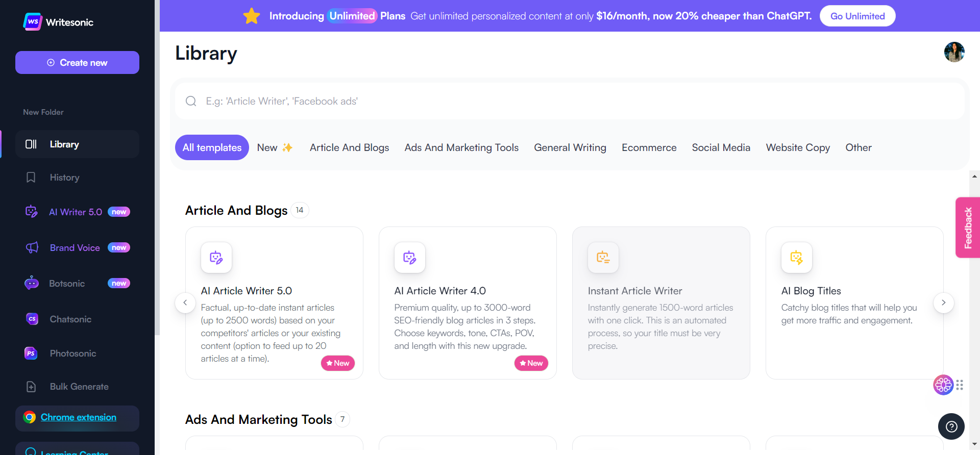Open the Photosonic PS icon
This screenshot has width=980, height=455.
(x=31, y=353)
